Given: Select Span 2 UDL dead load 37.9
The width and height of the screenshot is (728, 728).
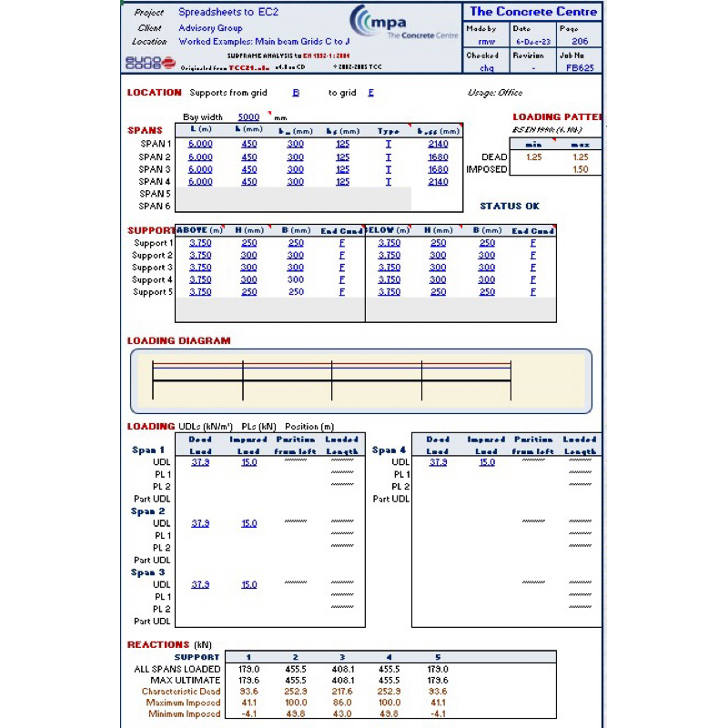Looking at the screenshot, I should (200, 524).
